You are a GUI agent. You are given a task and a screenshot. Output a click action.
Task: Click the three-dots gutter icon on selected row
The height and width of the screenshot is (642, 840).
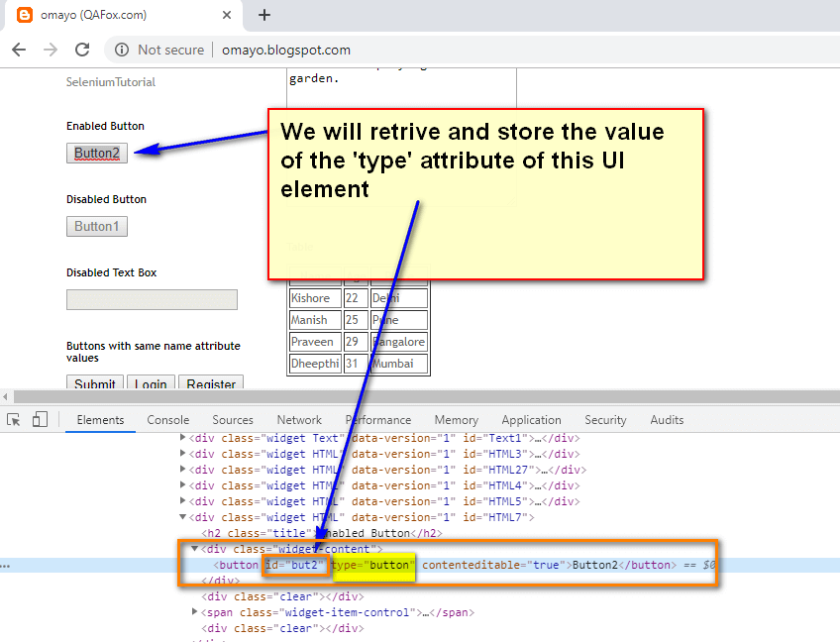click(5, 566)
